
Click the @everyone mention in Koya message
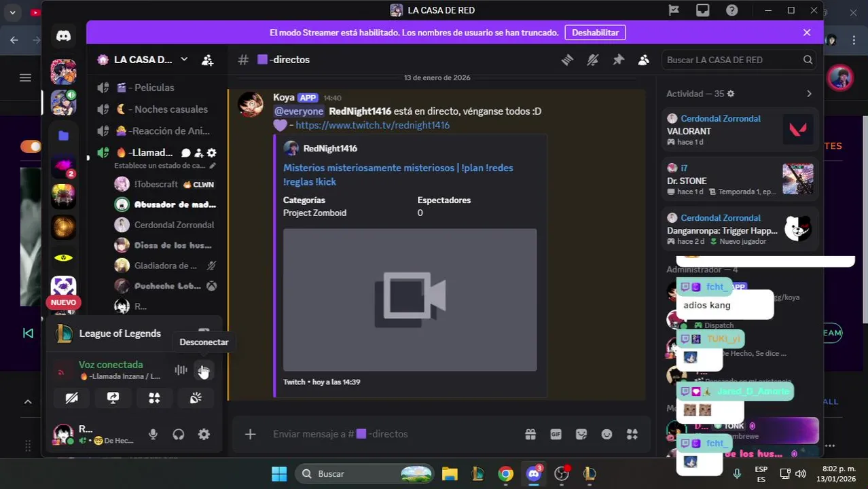coord(298,111)
